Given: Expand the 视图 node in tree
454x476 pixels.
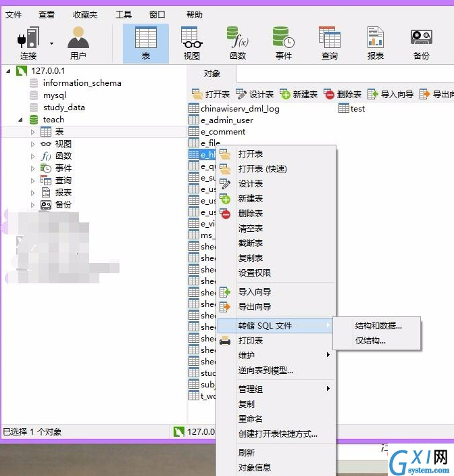Looking at the screenshot, I should point(32,144).
